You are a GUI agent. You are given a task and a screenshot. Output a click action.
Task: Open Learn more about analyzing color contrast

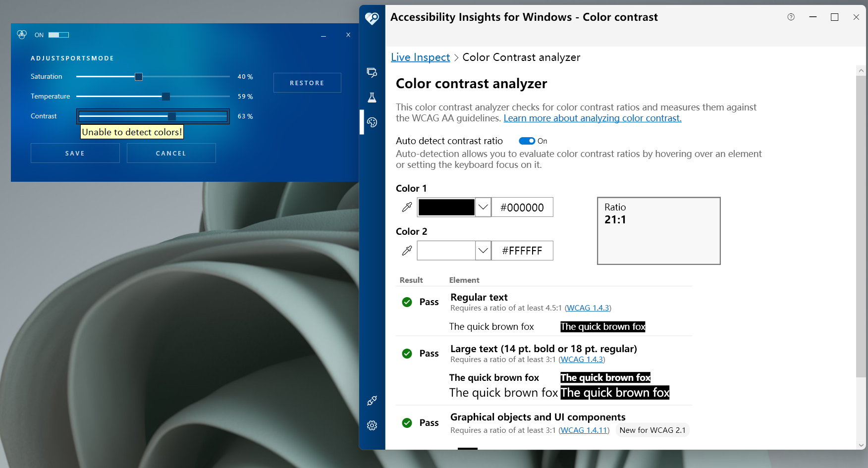593,118
